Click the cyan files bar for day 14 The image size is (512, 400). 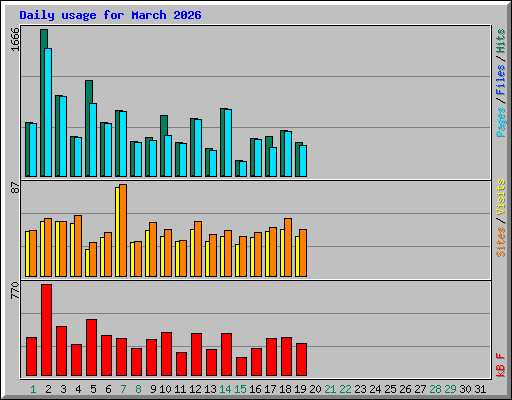pos(228,143)
